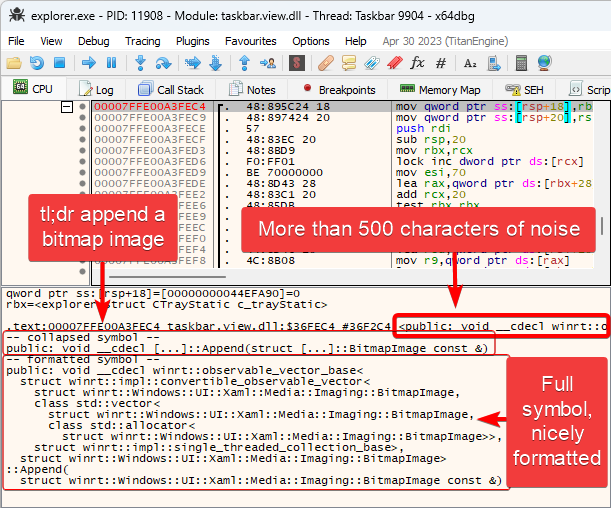The height and width of the screenshot is (508, 611).
Task: Click the globe Check for Updates icon
Action: tap(544, 63)
